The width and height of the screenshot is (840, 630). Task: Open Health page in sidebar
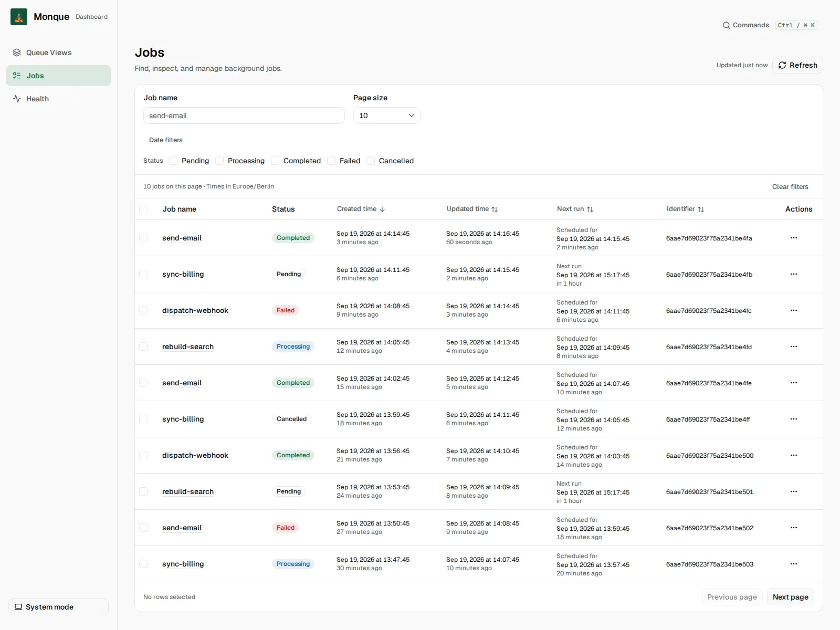pyautogui.click(x=58, y=99)
